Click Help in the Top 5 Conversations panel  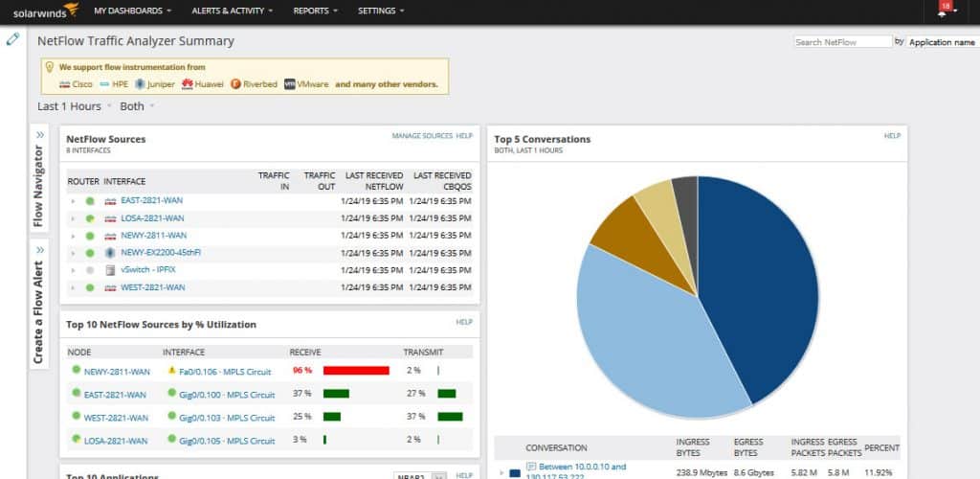893,136
